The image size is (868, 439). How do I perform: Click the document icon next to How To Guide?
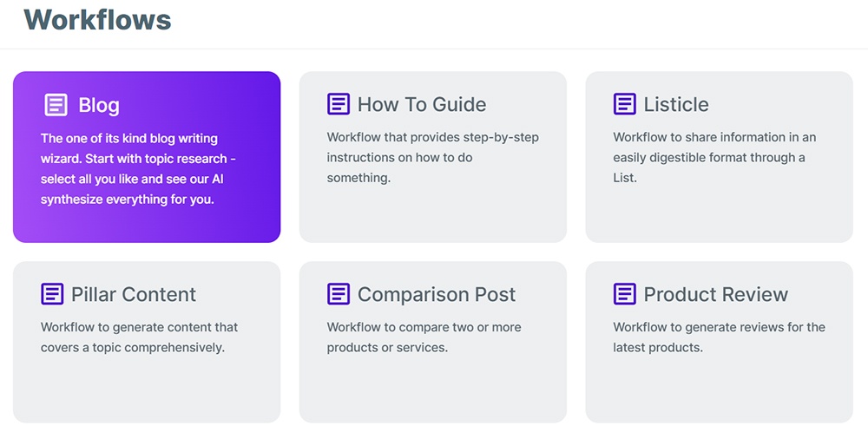pos(339,103)
